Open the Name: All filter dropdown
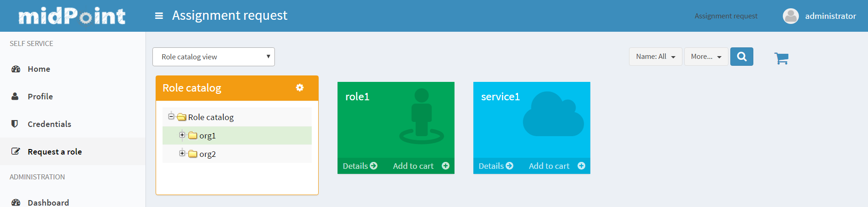 [x=655, y=57]
